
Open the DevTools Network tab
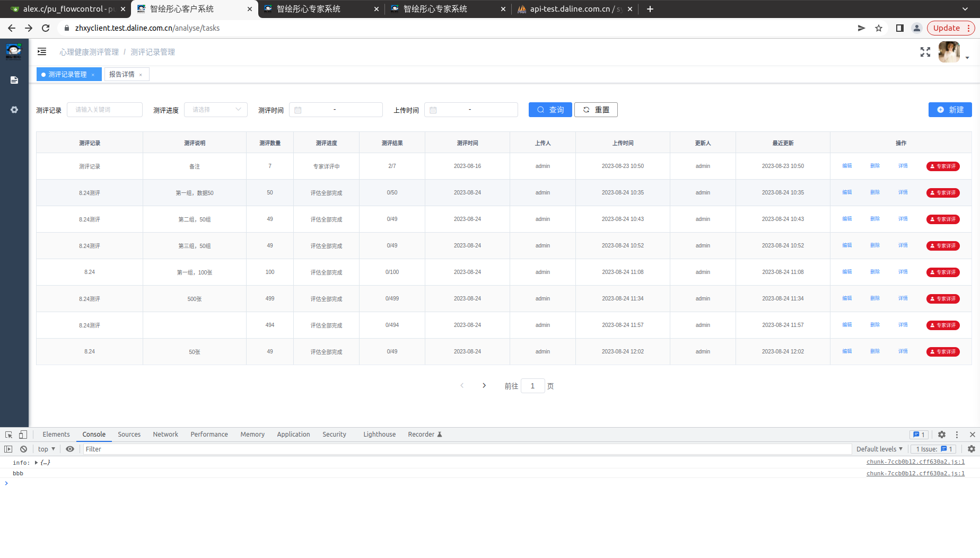point(165,435)
